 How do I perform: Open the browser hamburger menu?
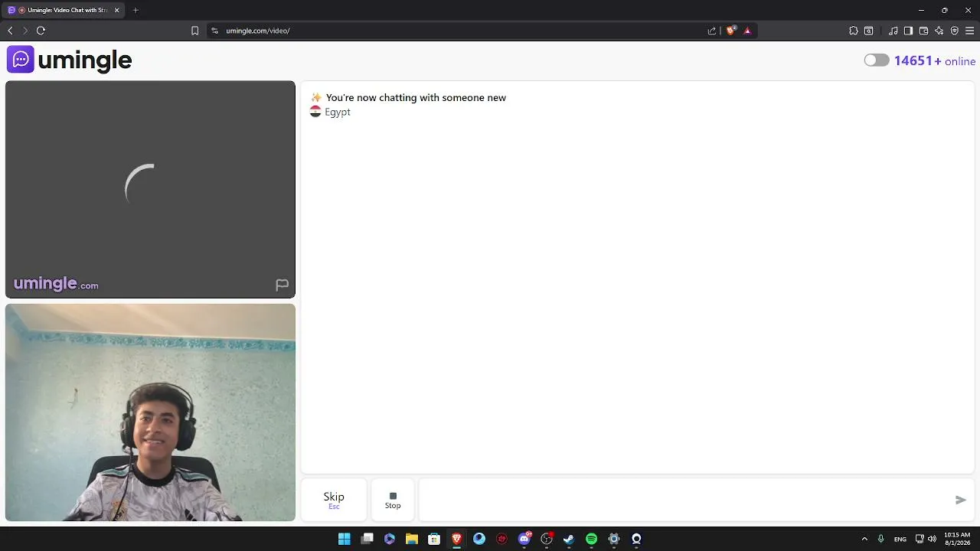click(x=970, y=31)
